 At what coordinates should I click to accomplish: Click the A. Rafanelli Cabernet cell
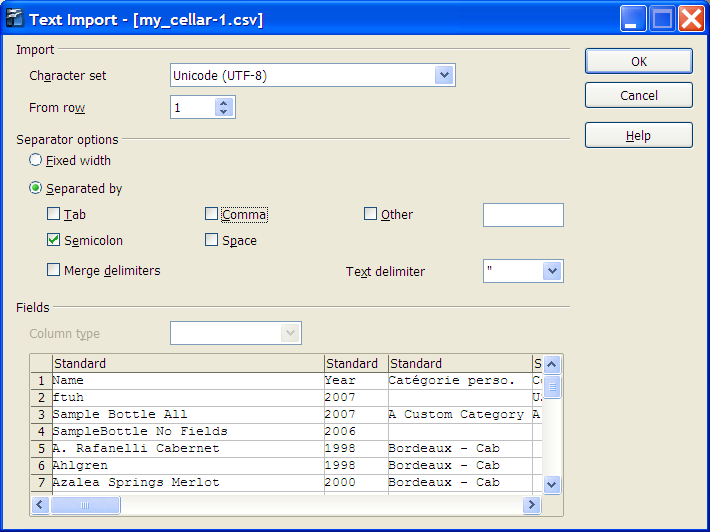pos(189,449)
